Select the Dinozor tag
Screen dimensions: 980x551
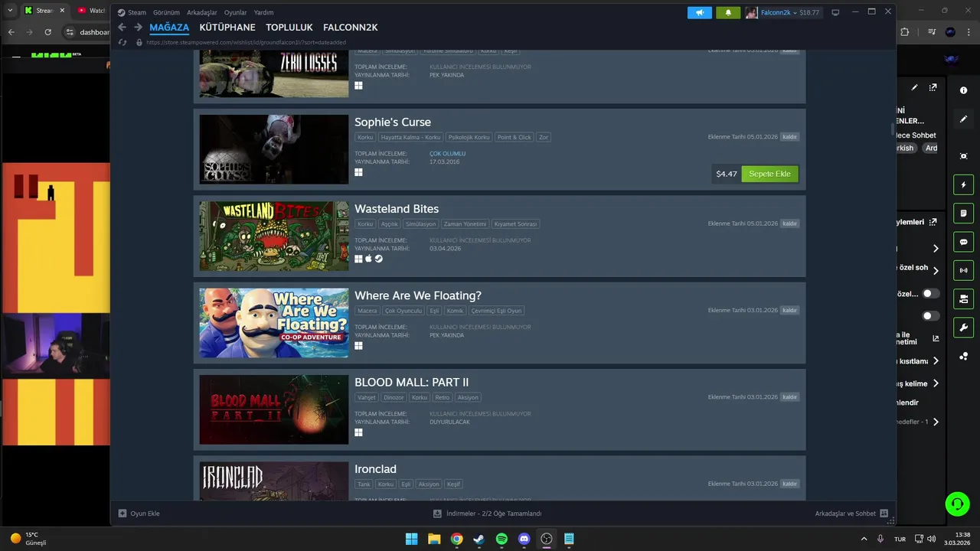coord(394,397)
